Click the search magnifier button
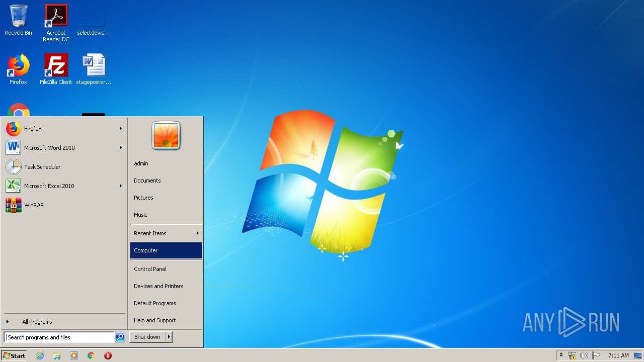The width and height of the screenshot is (644, 362). pos(120,337)
